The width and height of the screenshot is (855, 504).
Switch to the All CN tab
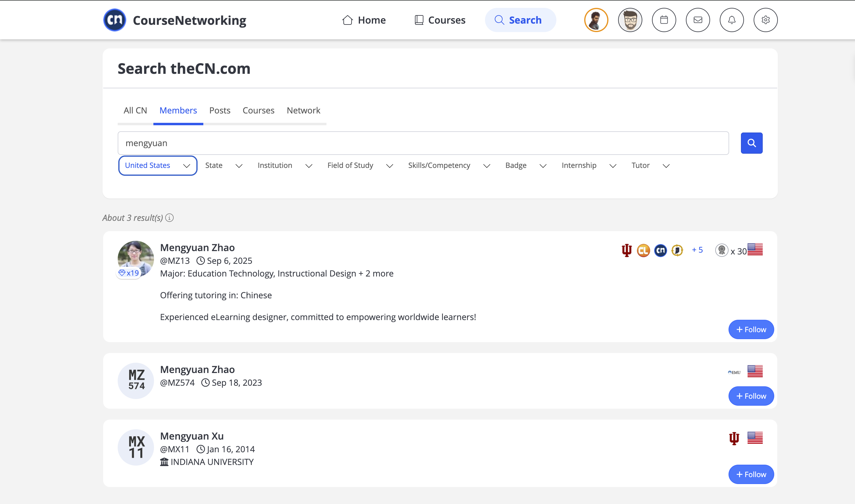click(135, 110)
